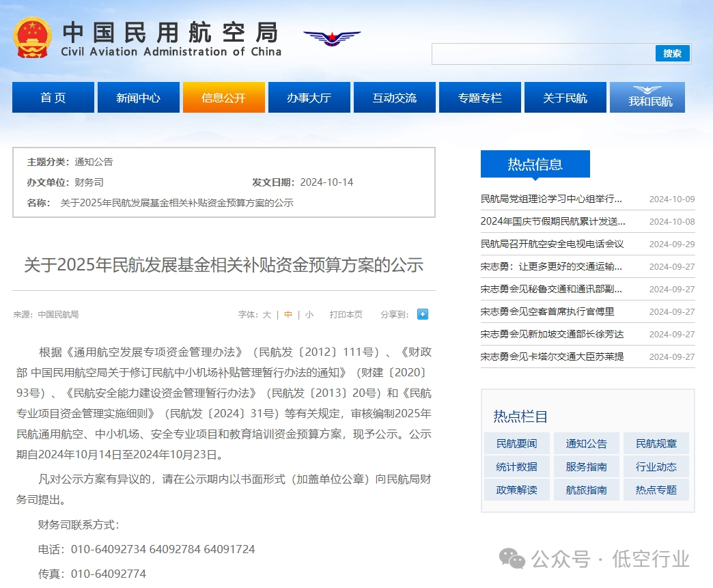Switch font size to 大
This screenshot has width=713, height=588.
coord(266,313)
